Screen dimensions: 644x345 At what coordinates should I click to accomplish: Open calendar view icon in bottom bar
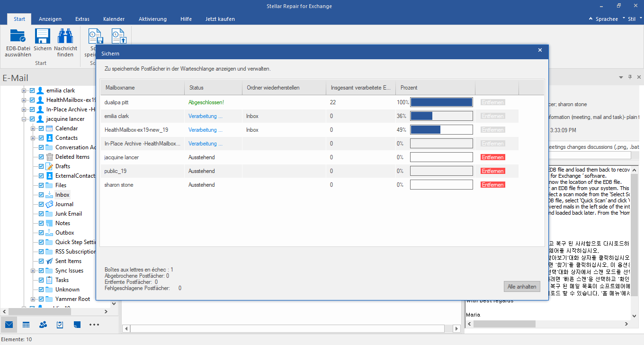click(26, 325)
